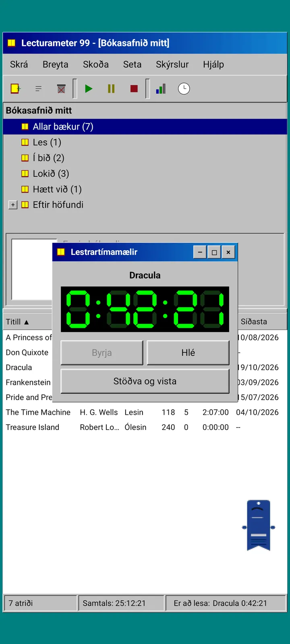The image size is (290, 644).
Task: Click the Hlé pause button
Action: 188,353
